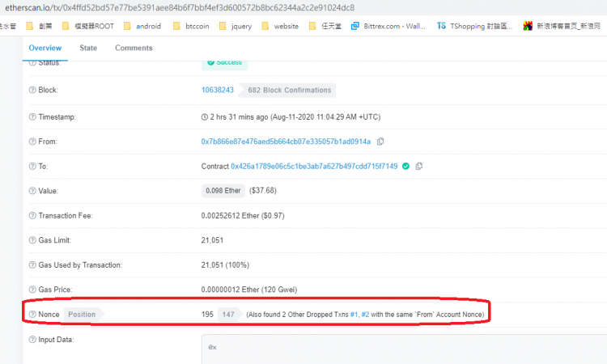Click the 147 position value badge
607x364 pixels.
coord(230,315)
